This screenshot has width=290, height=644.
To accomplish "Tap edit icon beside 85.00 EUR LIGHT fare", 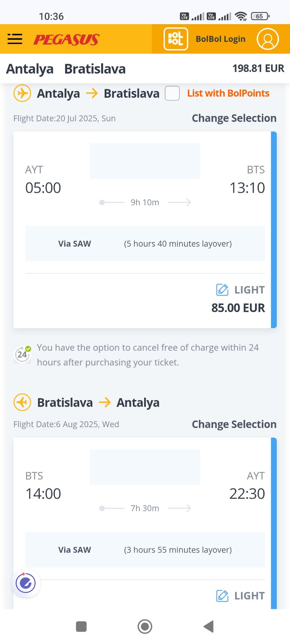I will (222, 290).
